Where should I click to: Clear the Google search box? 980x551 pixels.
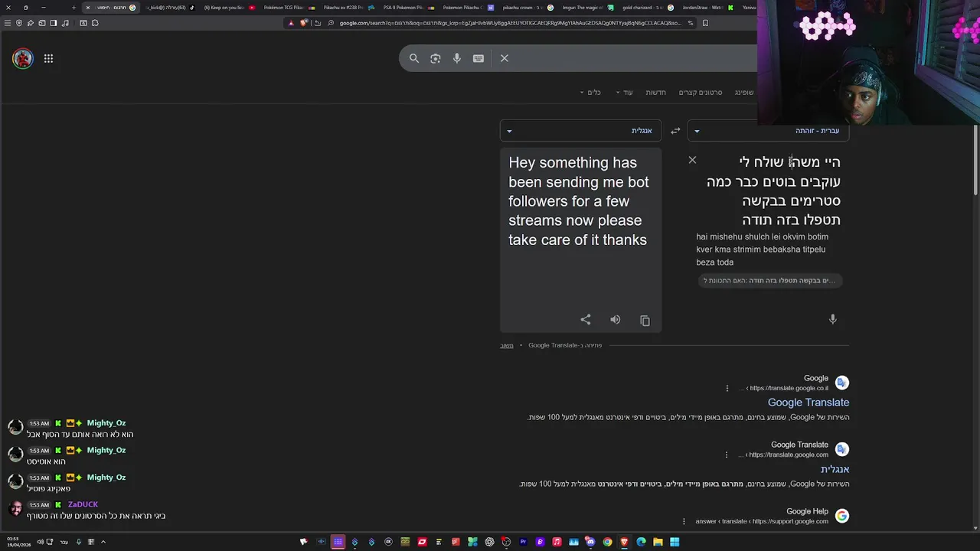pyautogui.click(x=505, y=58)
